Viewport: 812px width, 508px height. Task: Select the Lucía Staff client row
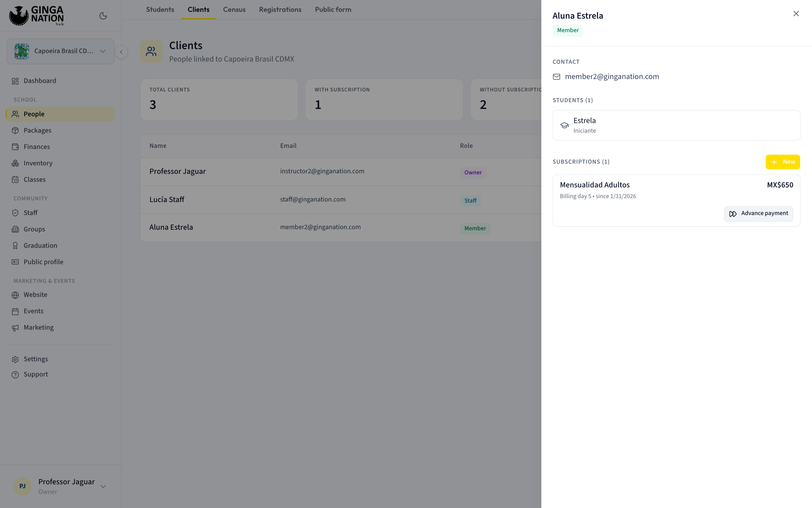click(341, 200)
